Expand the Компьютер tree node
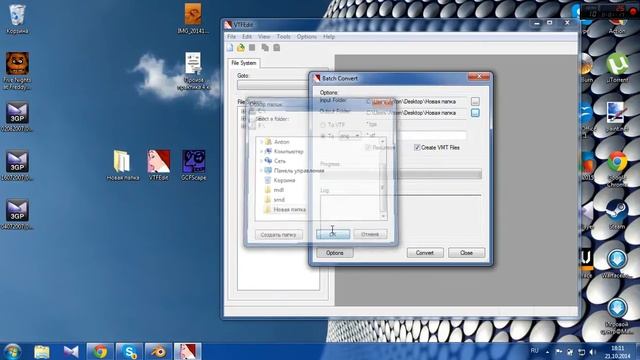 [261, 151]
